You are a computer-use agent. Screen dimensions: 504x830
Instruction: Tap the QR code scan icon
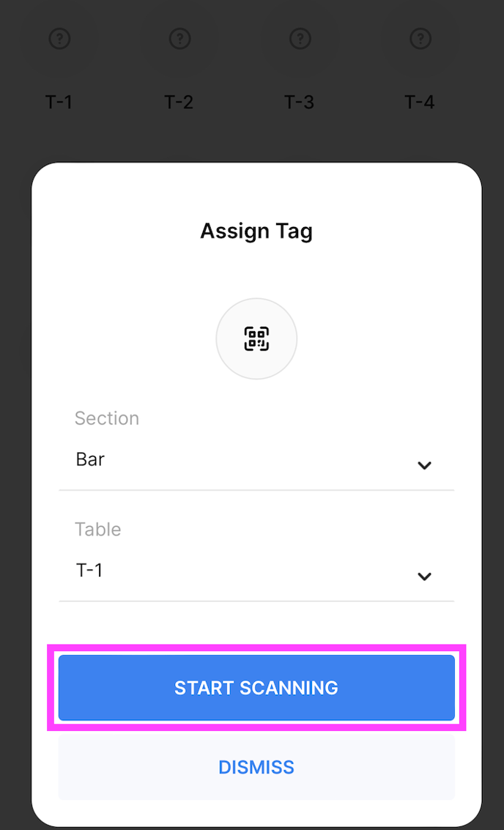256,338
